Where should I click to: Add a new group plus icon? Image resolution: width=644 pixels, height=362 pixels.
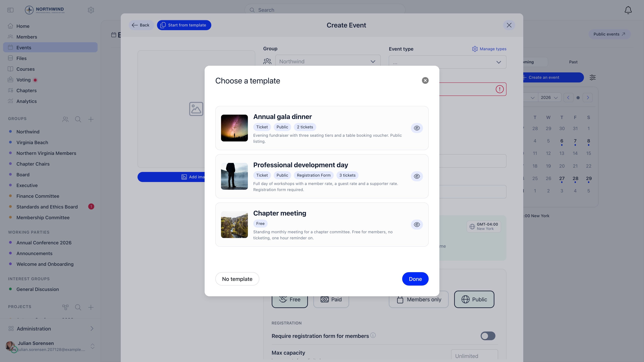(91, 119)
